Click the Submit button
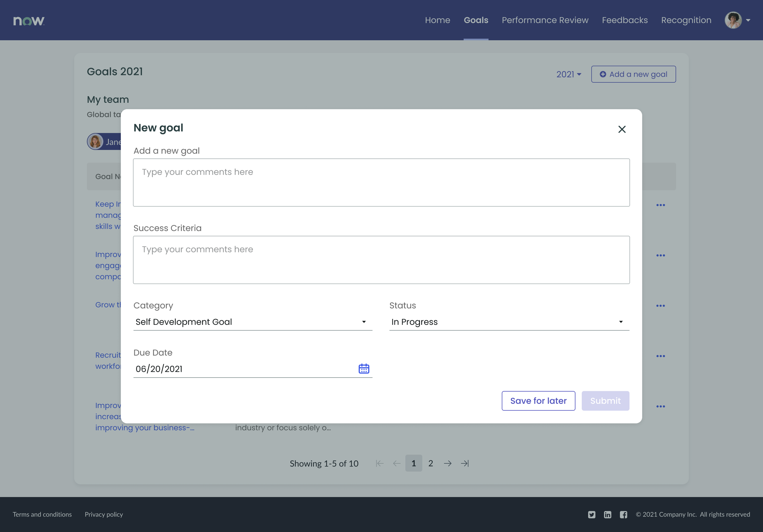Viewport: 763px width, 532px height. [605, 401]
